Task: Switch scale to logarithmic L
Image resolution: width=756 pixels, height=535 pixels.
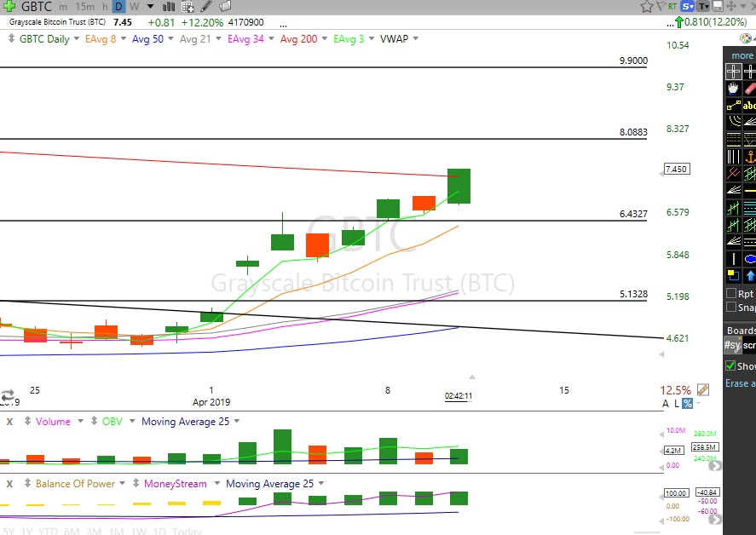Action: tap(677, 404)
